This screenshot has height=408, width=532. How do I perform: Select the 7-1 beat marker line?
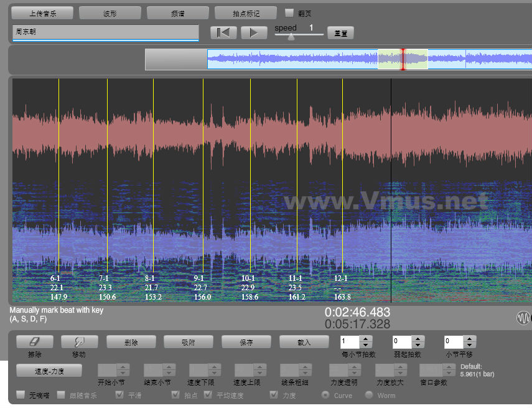click(x=107, y=175)
